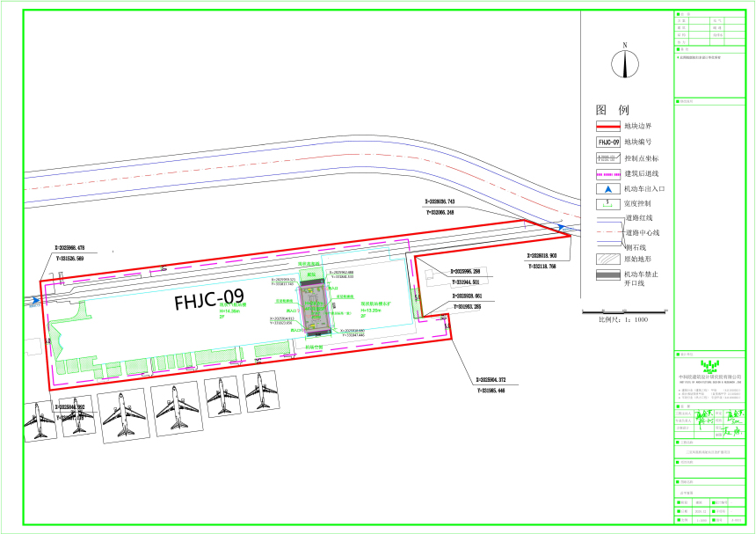The width and height of the screenshot is (756, 534).
Task: Click the 宽度控制 legend label
Action: 637,203
